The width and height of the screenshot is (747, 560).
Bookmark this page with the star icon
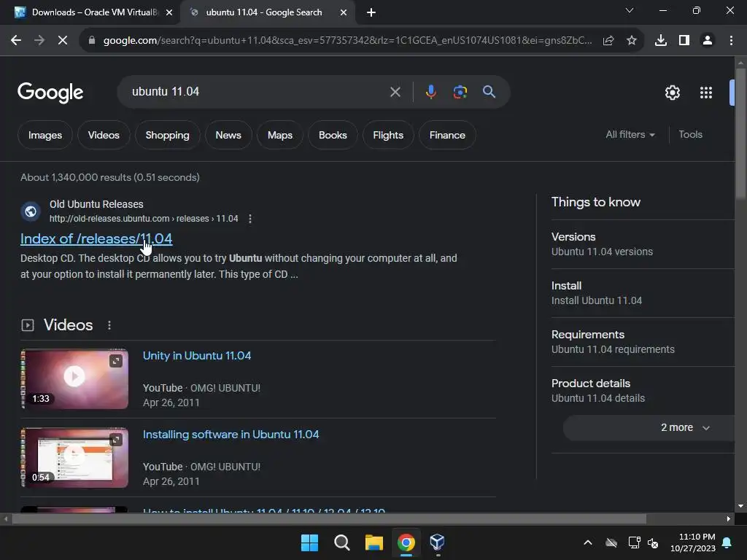632,41
